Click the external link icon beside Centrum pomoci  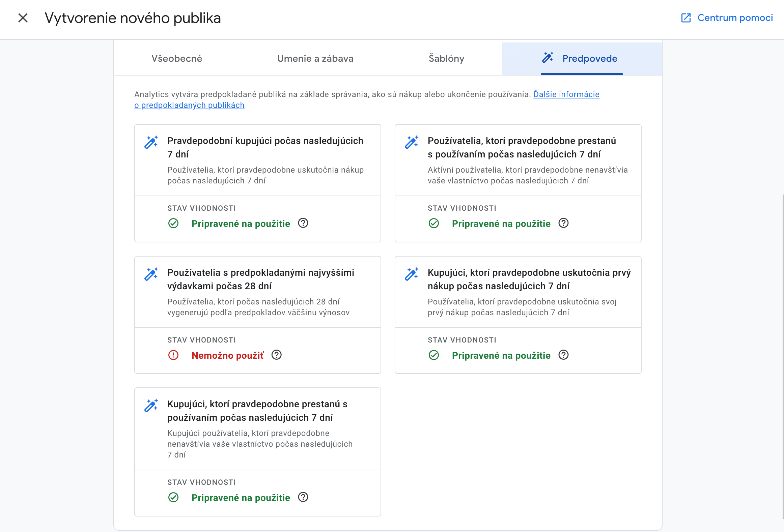[x=686, y=18]
